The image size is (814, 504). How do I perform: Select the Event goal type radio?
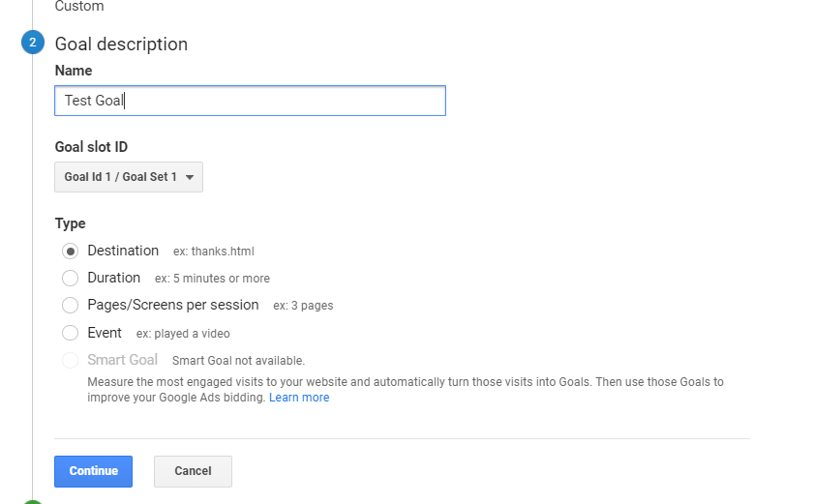coord(70,333)
